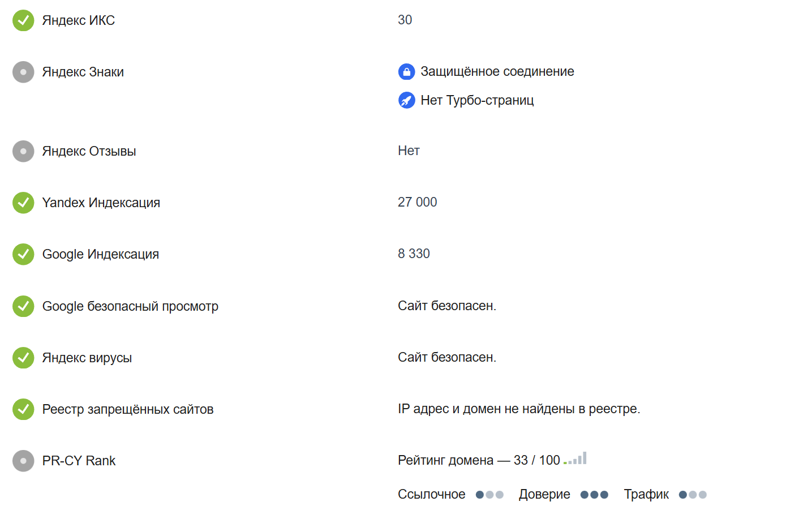Click gray status icon beside Яндекс Отзывы
The width and height of the screenshot is (812, 523).
coord(23,151)
